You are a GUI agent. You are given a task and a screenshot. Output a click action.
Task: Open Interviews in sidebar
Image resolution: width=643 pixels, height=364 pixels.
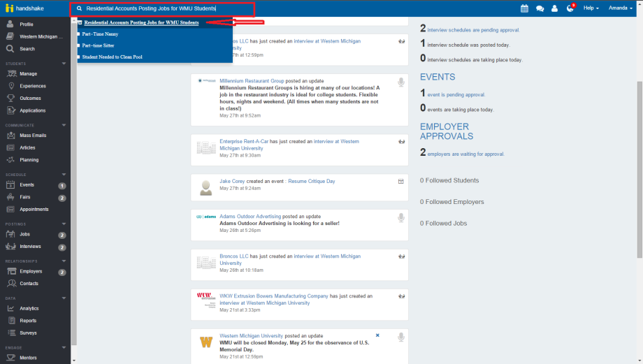[30, 247]
